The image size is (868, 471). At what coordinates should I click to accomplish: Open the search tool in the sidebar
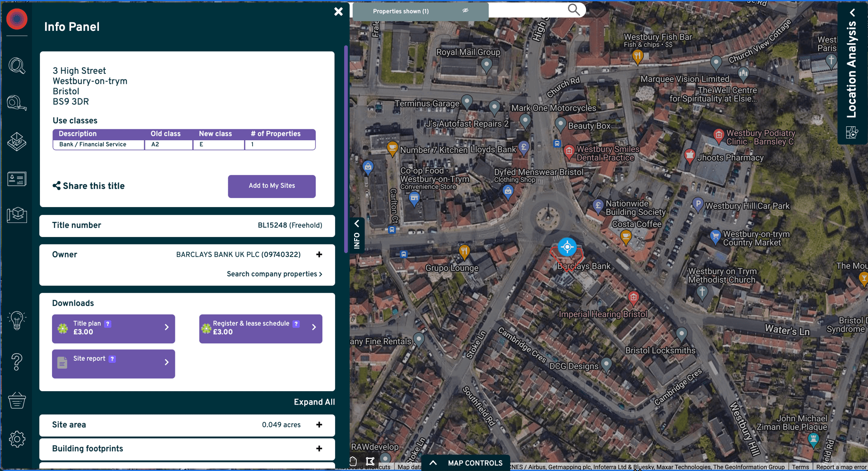click(17, 66)
